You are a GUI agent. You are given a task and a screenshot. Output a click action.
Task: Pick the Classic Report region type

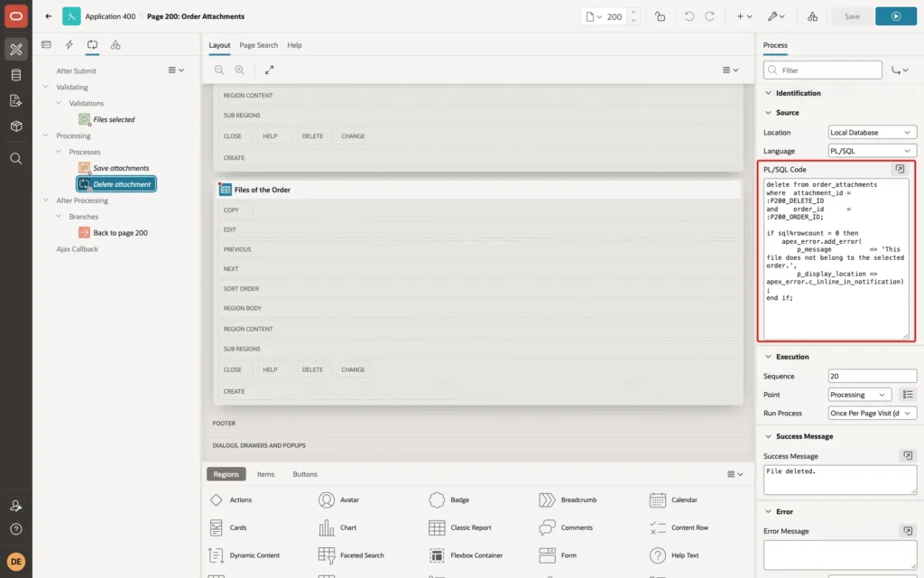(x=460, y=527)
